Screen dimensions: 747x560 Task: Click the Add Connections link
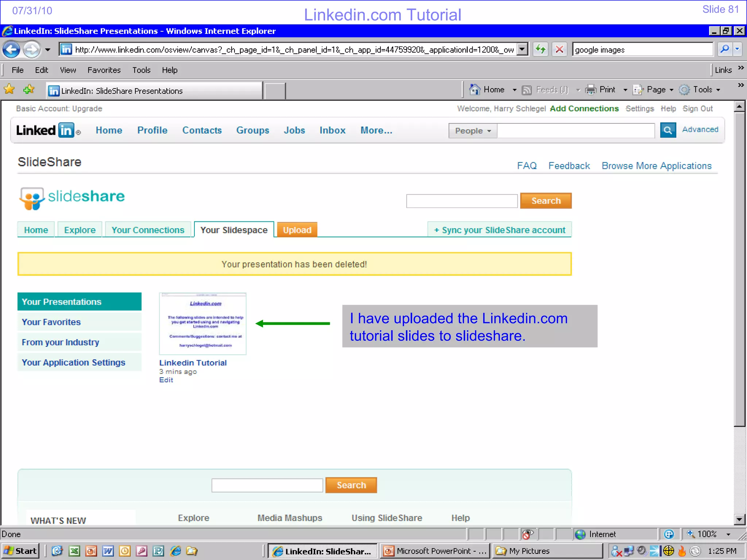pos(584,109)
